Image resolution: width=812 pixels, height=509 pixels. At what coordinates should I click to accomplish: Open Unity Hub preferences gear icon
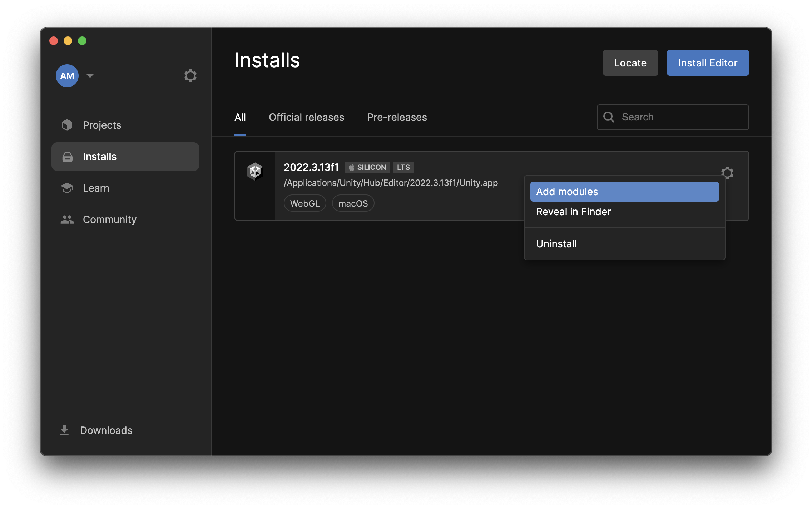pos(190,75)
